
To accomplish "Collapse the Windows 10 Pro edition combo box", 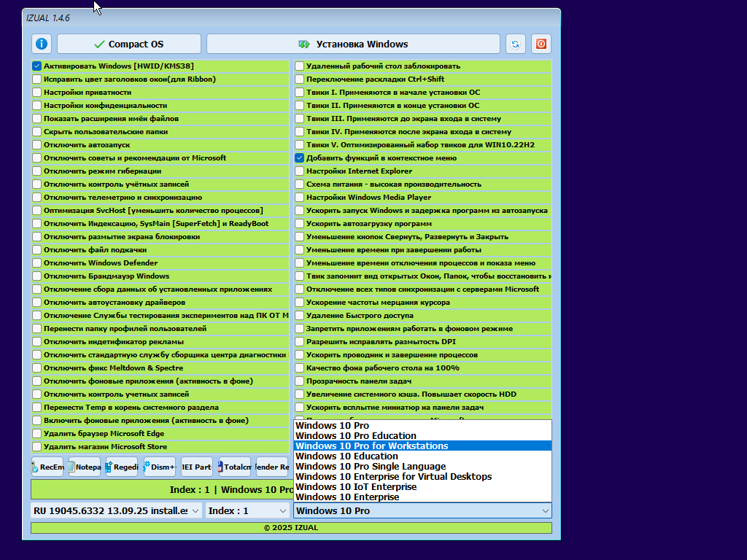I will coord(422,510).
